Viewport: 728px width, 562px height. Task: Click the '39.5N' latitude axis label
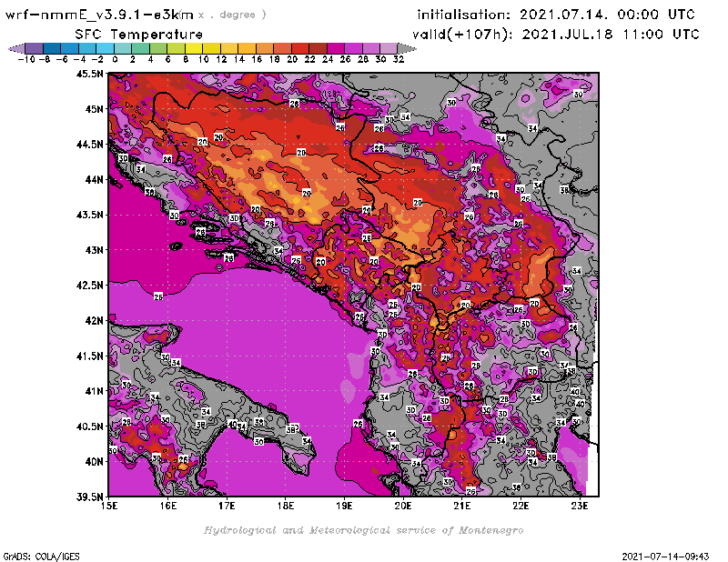point(89,497)
